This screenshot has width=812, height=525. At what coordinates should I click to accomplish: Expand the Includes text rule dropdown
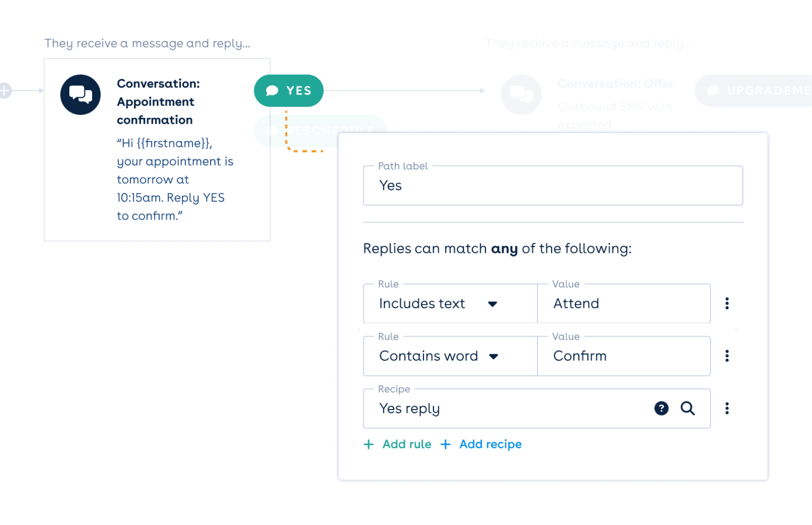pos(492,304)
